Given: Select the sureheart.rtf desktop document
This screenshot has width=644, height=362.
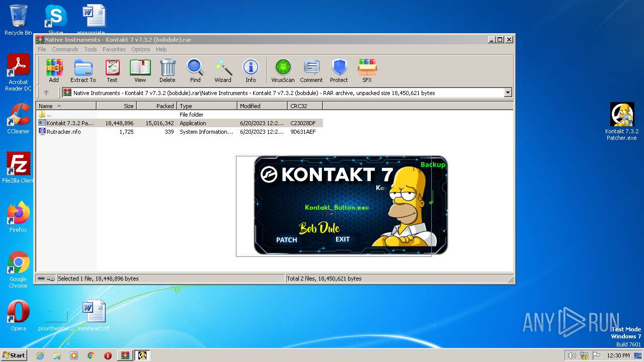Looking at the screenshot, I should 94,316.
